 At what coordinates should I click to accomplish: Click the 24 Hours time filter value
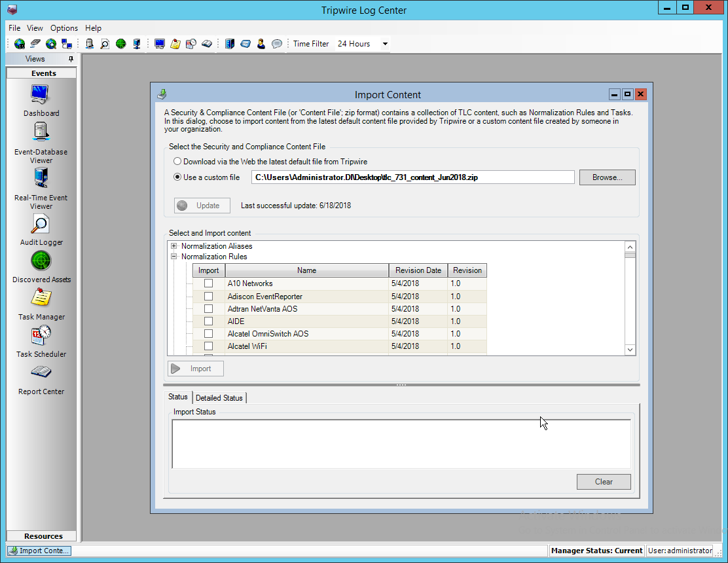354,44
